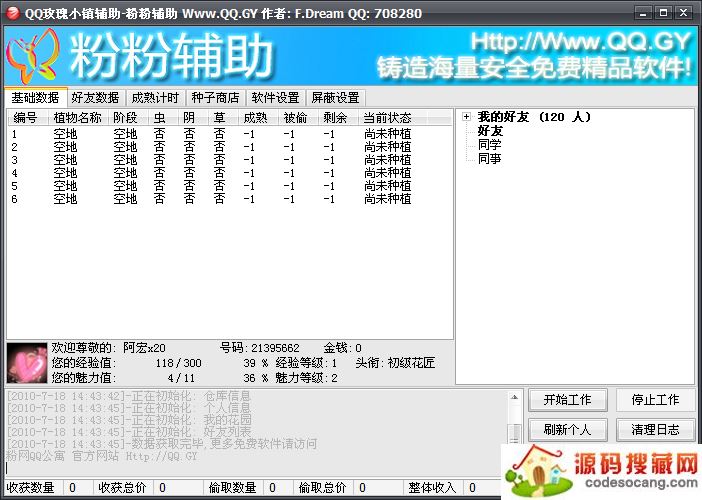Screen dimensions: 702x500
Task: Click the log line 正在初始化: 好友列表
Action: point(129,432)
